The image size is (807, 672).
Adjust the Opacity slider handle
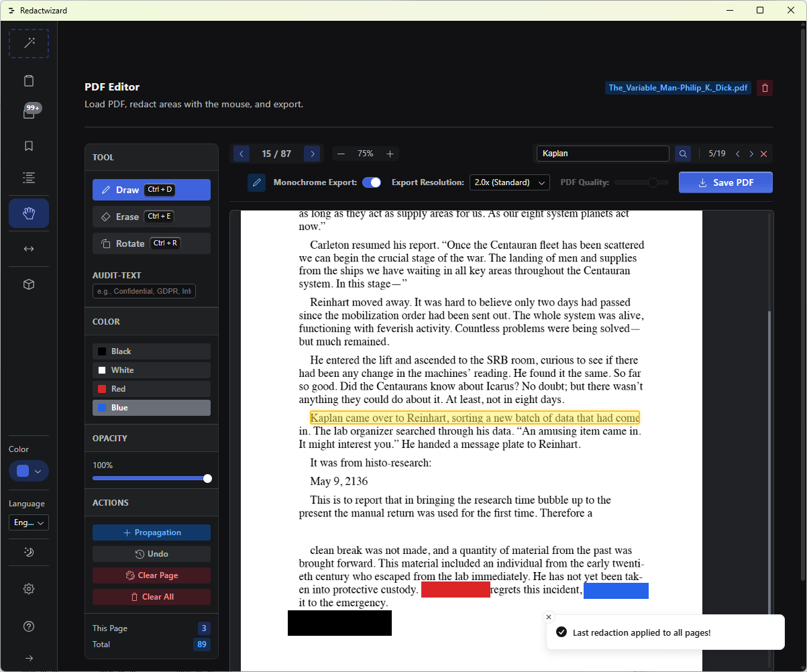coord(207,478)
